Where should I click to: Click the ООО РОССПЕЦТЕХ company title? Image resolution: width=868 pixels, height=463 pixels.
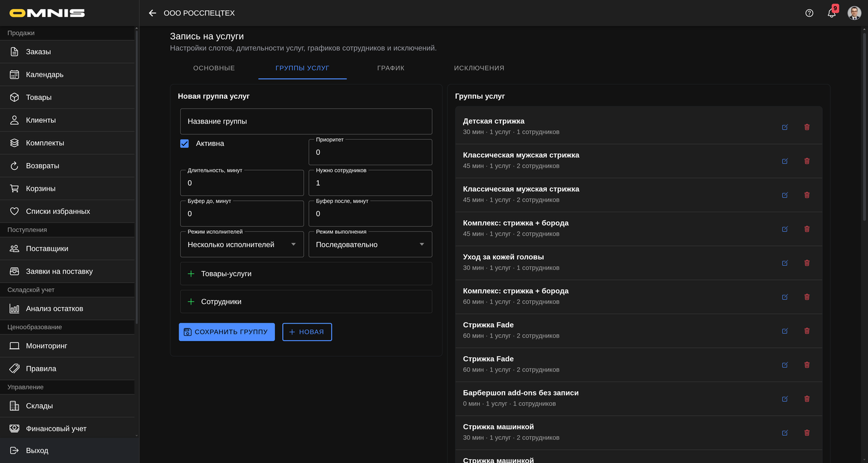(x=200, y=13)
